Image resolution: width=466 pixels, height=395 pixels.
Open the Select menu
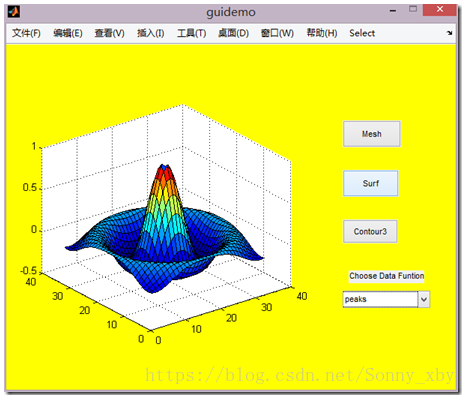coord(362,33)
